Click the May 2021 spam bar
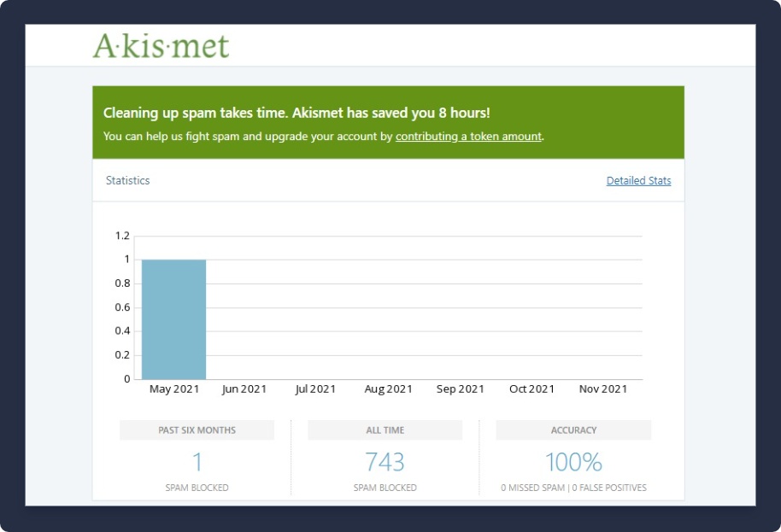This screenshot has width=781, height=532. pyautogui.click(x=173, y=319)
